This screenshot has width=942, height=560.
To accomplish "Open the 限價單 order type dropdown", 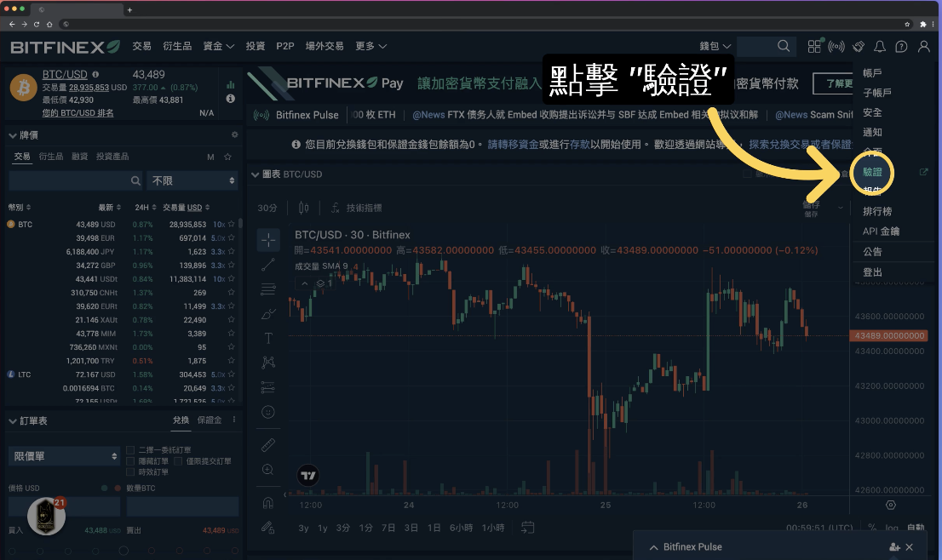I will (64, 456).
